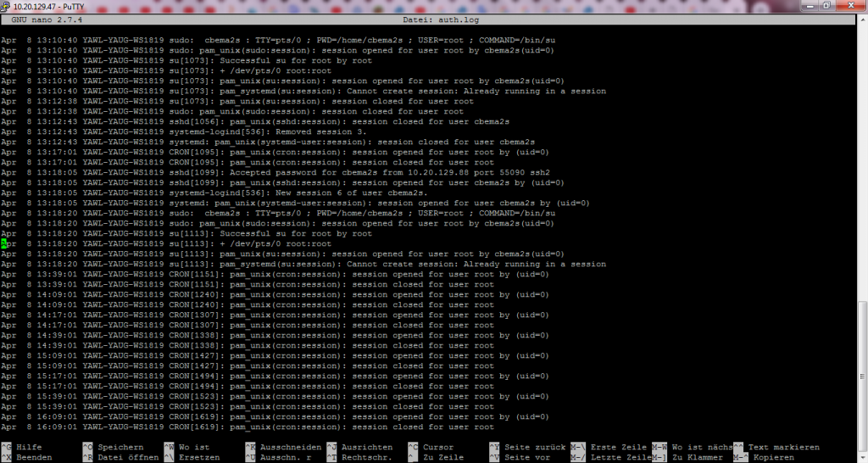Screen dimensions: 868x463
Task: Click the green cursor at line start
Action: click(3, 243)
